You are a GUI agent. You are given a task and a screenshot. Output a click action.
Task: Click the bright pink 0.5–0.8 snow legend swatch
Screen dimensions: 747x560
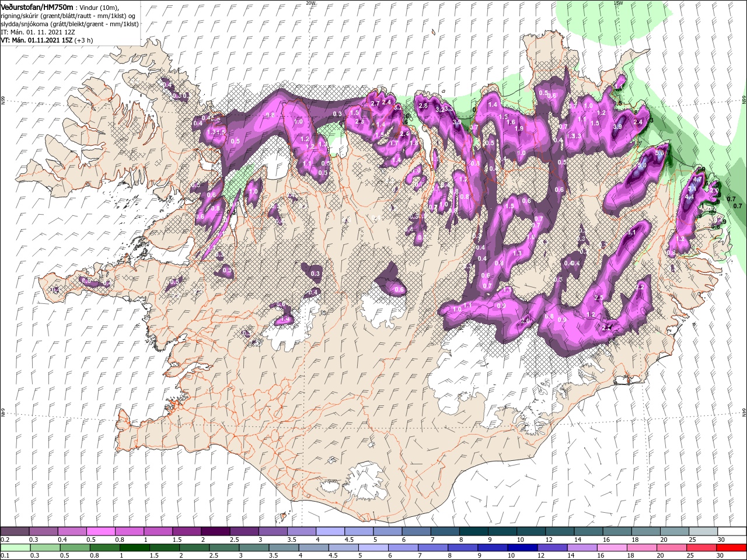coord(100,531)
